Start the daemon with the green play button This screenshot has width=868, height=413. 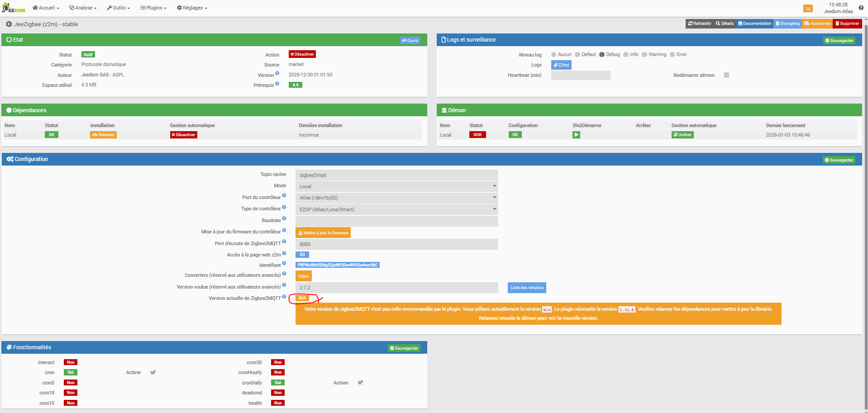576,135
